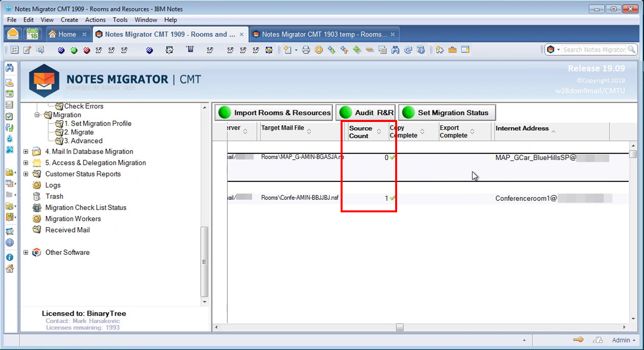Open the Admin location dropdown in status bar

[x=624, y=340]
